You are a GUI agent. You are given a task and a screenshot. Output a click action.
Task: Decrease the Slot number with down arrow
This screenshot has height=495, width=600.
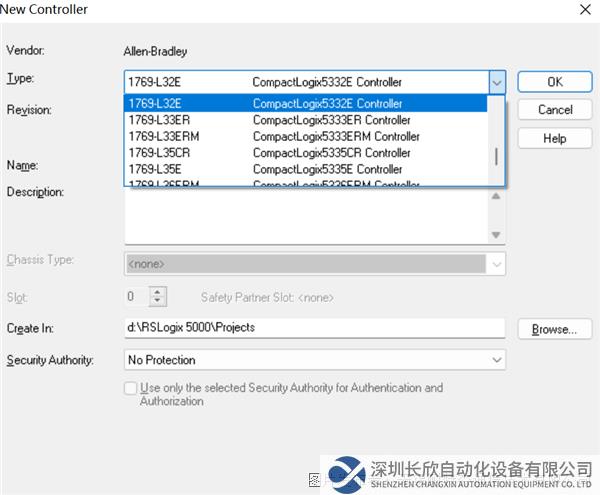[157, 301]
